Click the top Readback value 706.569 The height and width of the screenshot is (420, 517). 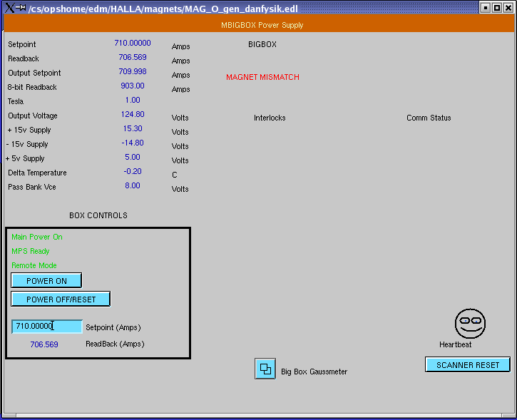point(133,57)
